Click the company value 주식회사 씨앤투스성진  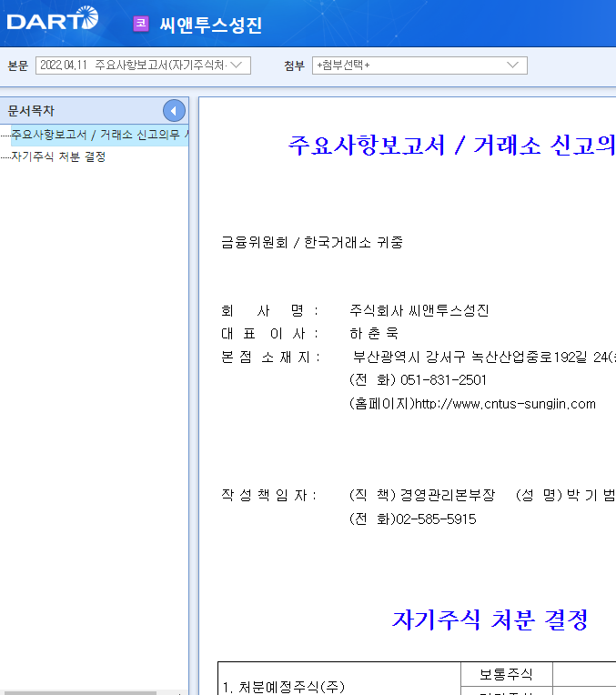pyautogui.click(x=419, y=310)
